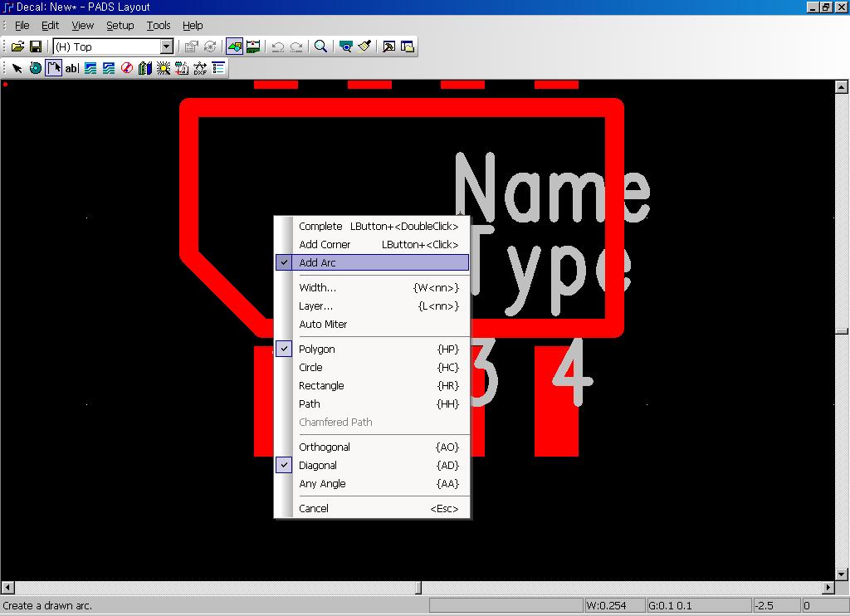Switch to Any Angle mode

(x=372, y=484)
